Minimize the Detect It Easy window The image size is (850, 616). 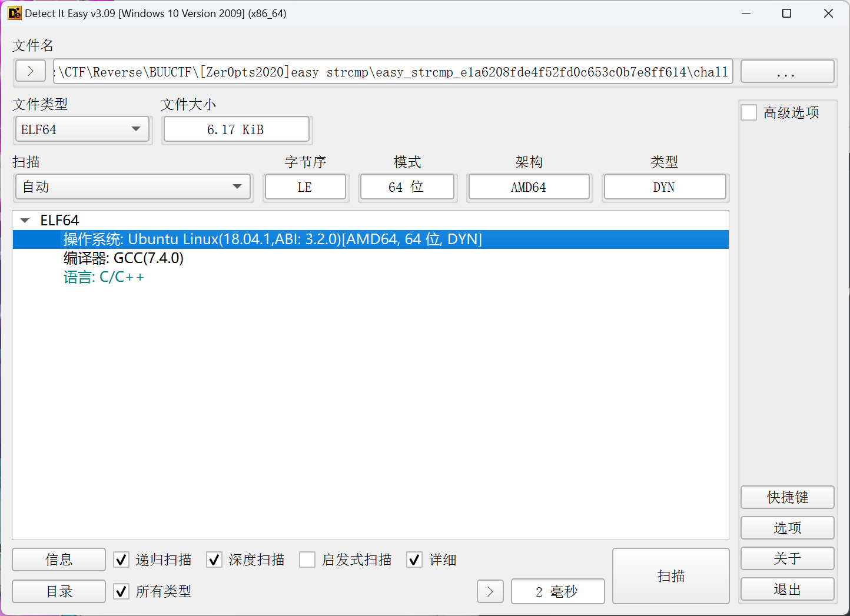click(x=746, y=13)
